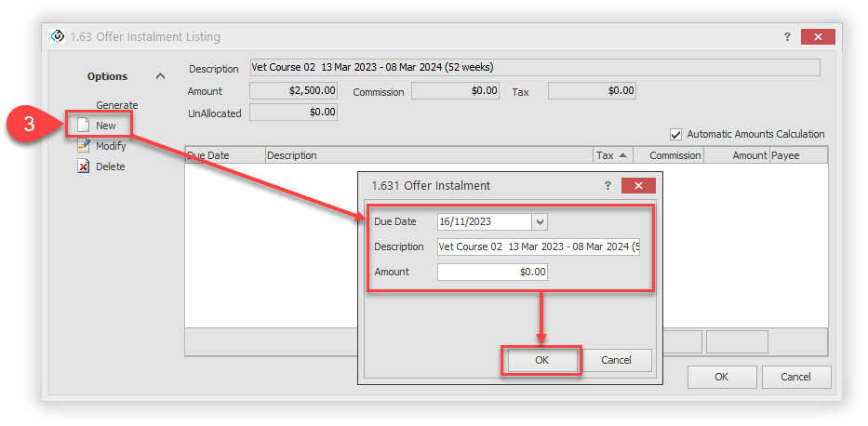Viewport: 868px width, 426px height.
Task: Click the Amount field in instalment dialog
Action: 492,273
